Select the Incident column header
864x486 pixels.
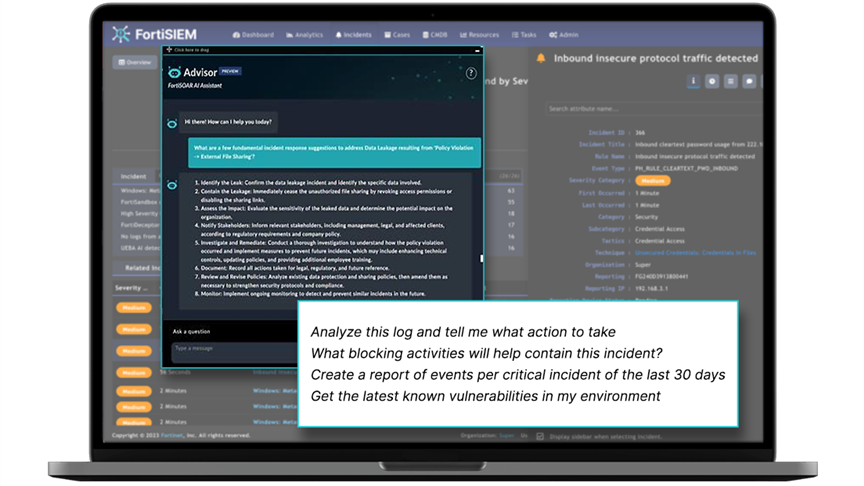coord(133,176)
